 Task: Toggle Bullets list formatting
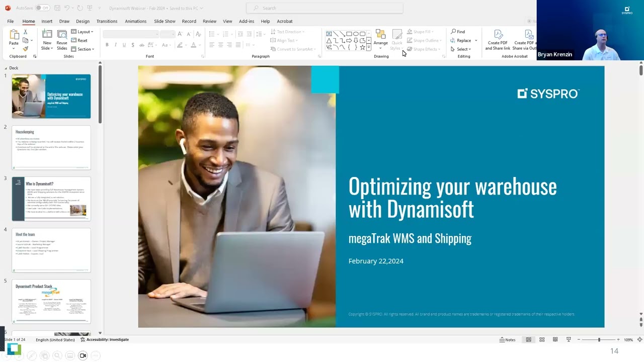tap(212, 34)
